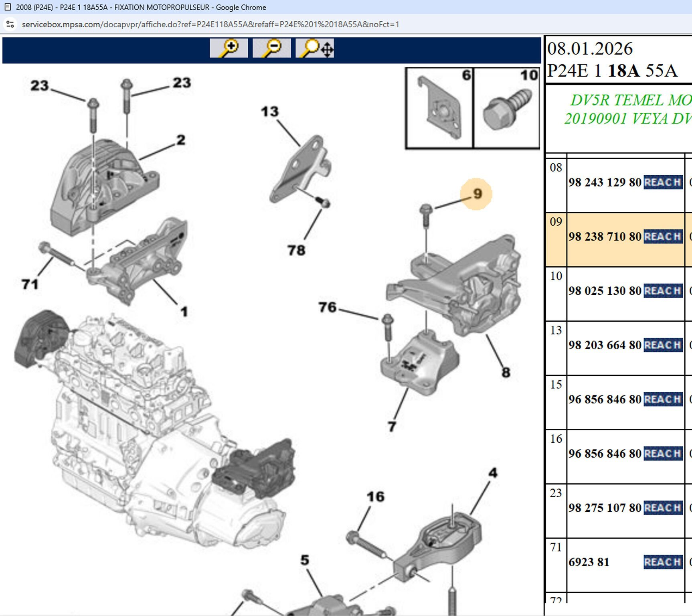Image resolution: width=692 pixels, height=616 pixels.
Task: Open REACH info for part 98 275 107 80
Action: click(x=663, y=507)
